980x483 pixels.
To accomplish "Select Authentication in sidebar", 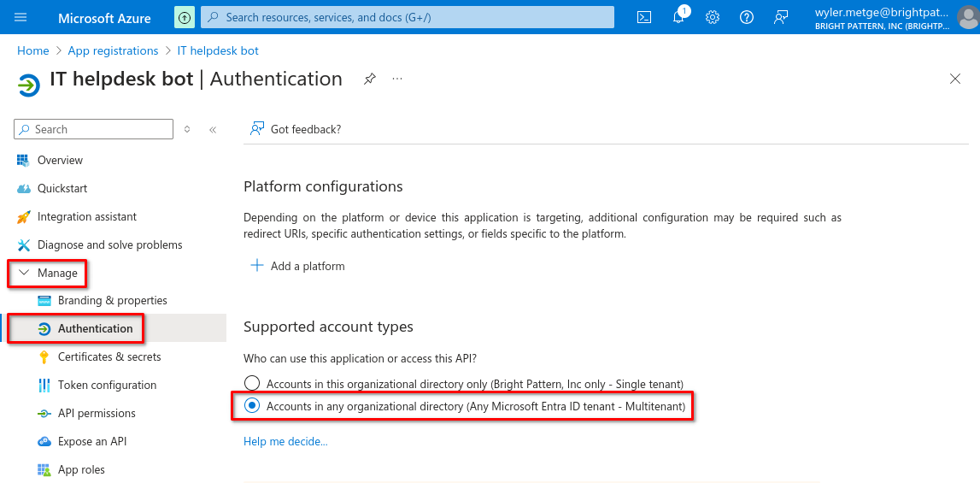I will [x=95, y=328].
